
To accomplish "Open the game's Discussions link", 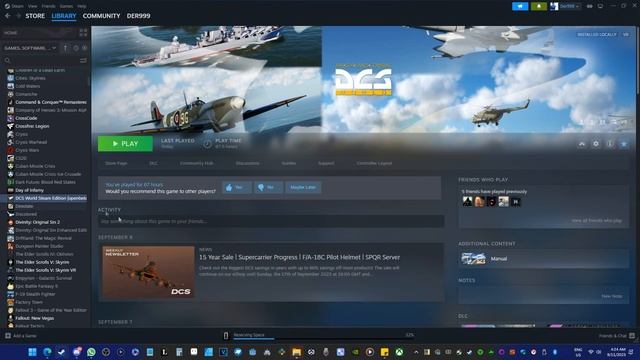I will [247, 163].
